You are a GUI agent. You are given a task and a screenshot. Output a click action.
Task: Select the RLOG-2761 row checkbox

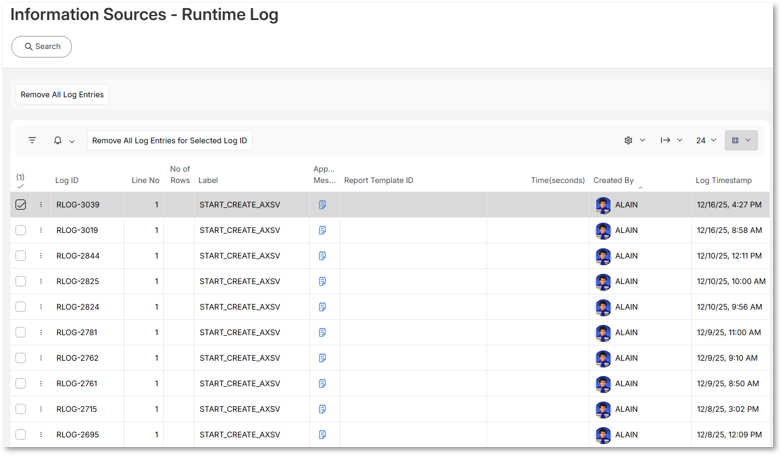[20, 383]
